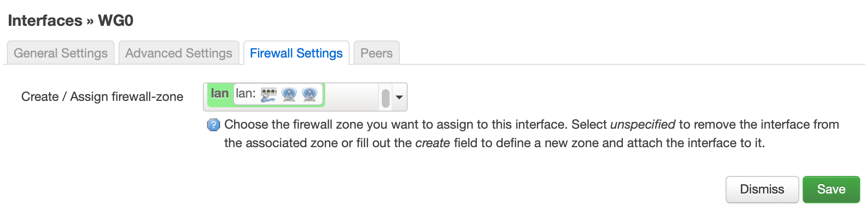
Task: Click the italic "create" word in help text
Action: (433, 143)
